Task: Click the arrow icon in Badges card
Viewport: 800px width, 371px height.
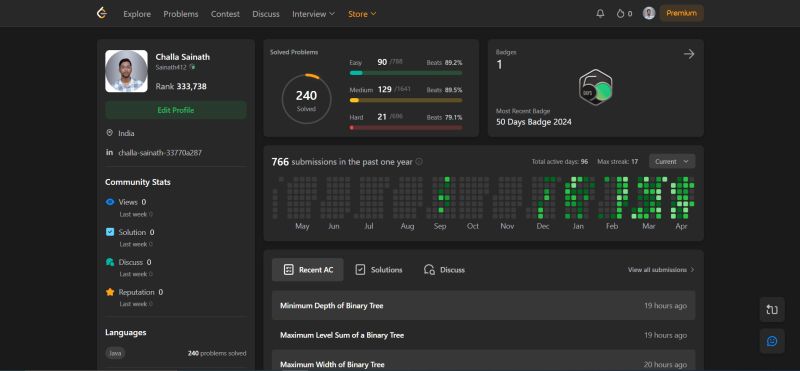Action: coord(689,54)
